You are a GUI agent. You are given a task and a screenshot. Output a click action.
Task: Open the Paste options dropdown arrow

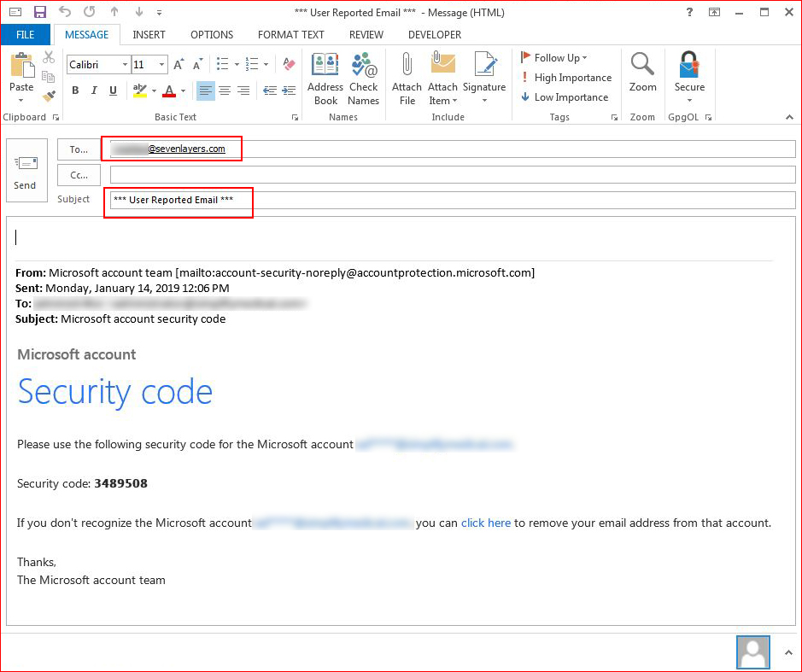[21, 100]
